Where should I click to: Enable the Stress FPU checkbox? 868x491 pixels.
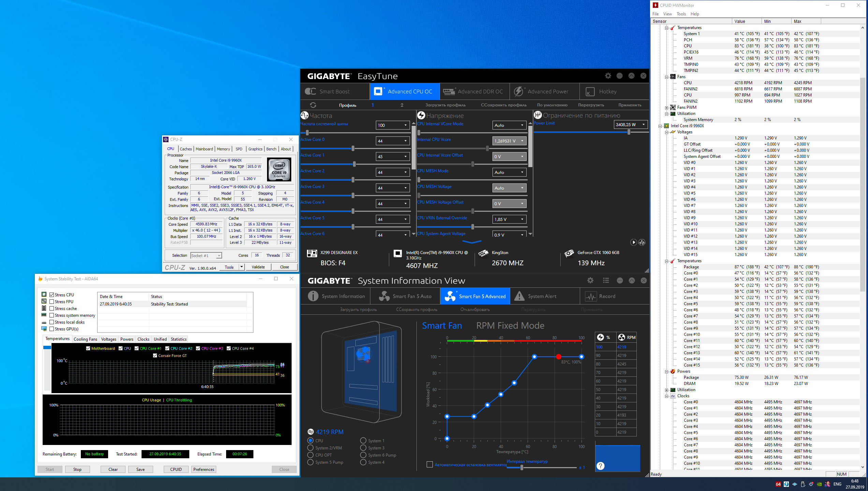coord(52,302)
